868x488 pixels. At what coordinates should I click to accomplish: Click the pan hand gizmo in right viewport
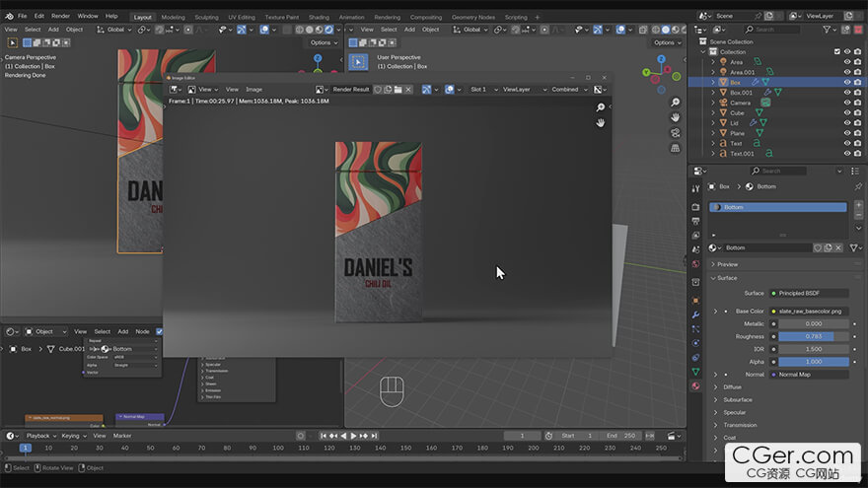click(x=676, y=117)
